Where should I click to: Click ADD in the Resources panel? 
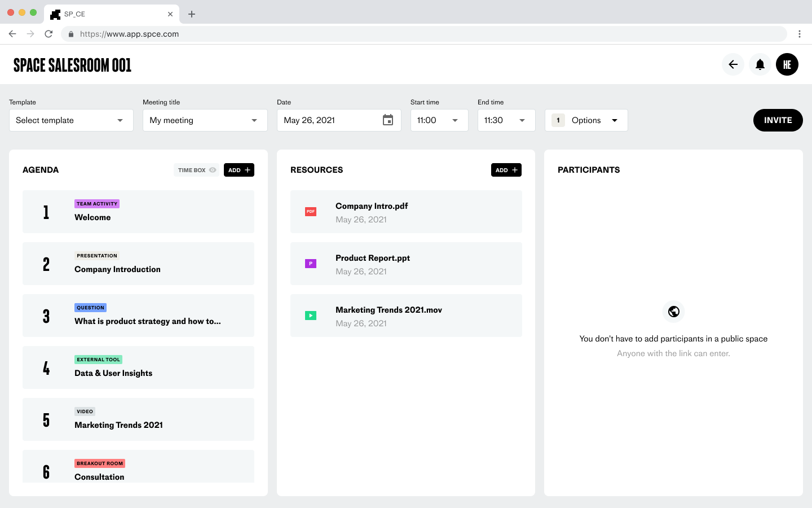point(506,170)
